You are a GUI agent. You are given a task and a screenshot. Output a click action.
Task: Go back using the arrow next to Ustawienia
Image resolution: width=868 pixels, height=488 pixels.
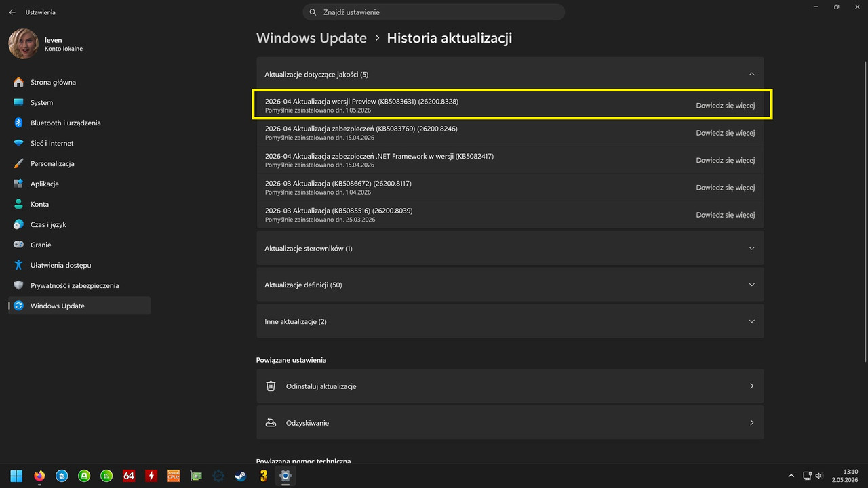click(x=12, y=12)
